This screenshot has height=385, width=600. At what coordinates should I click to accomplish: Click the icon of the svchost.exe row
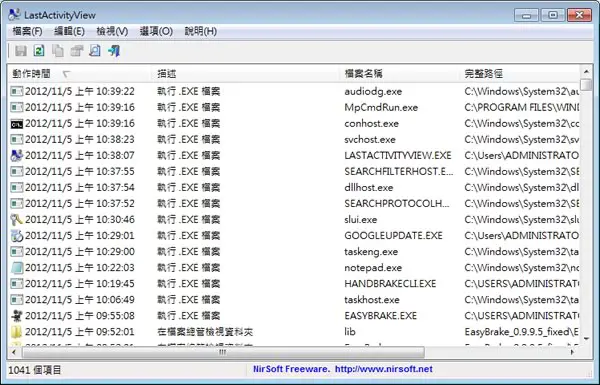(x=16, y=140)
